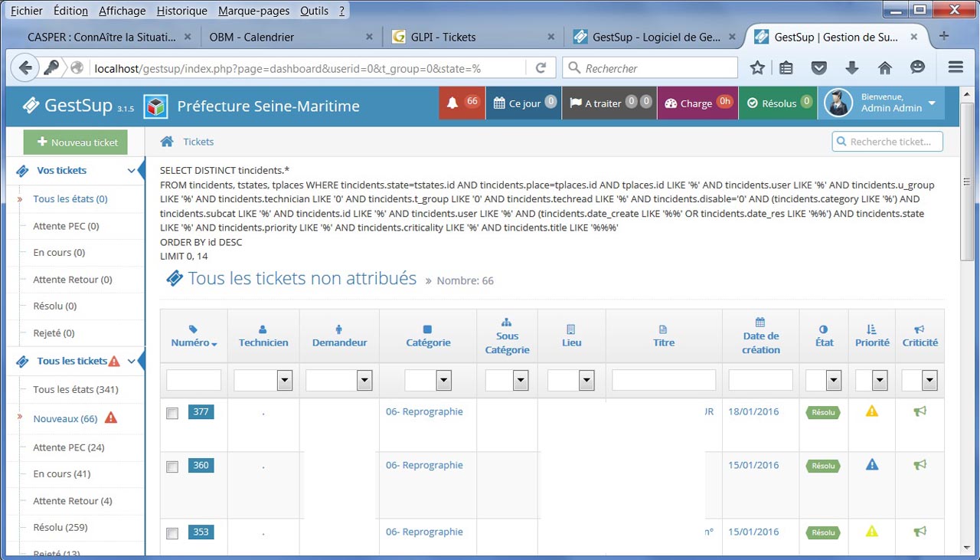
Task: Click the 18/01/2016 creation date
Action: tap(753, 411)
